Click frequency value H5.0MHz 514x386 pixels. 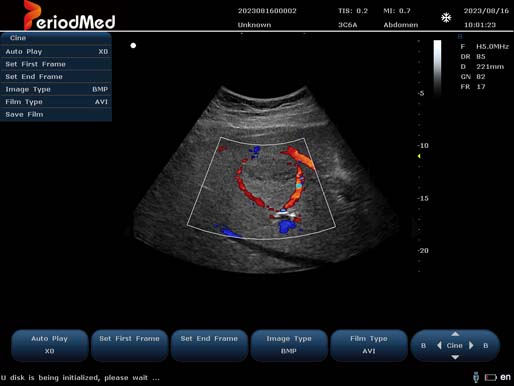pos(492,47)
